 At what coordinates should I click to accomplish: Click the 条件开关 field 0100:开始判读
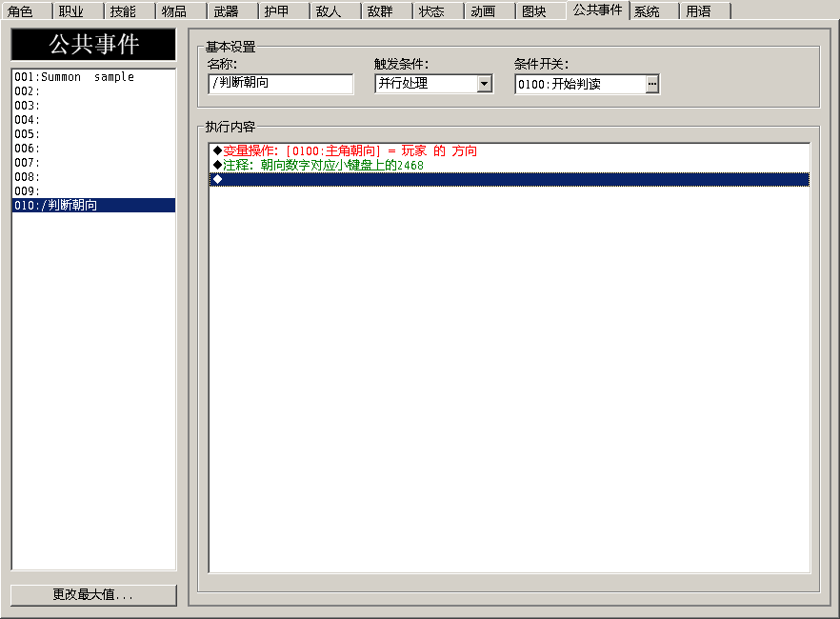[580, 84]
